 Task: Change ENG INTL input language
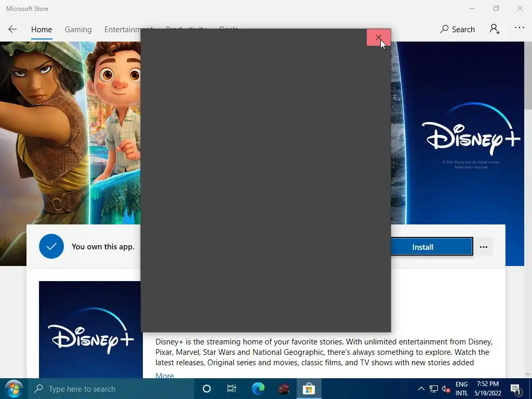click(461, 389)
